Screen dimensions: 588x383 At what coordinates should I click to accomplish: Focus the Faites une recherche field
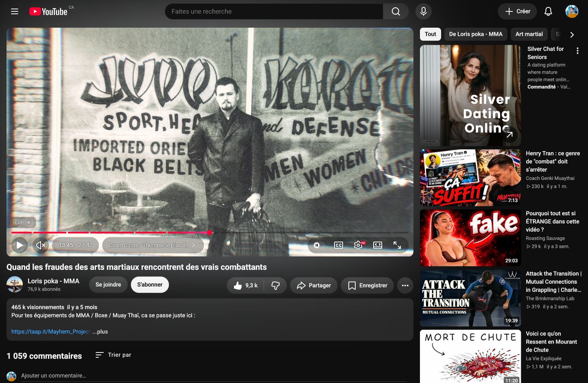click(274, 11)
